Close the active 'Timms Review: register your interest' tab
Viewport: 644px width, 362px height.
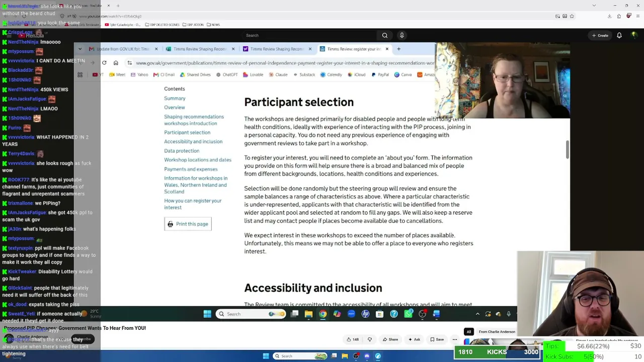(387, 49)
